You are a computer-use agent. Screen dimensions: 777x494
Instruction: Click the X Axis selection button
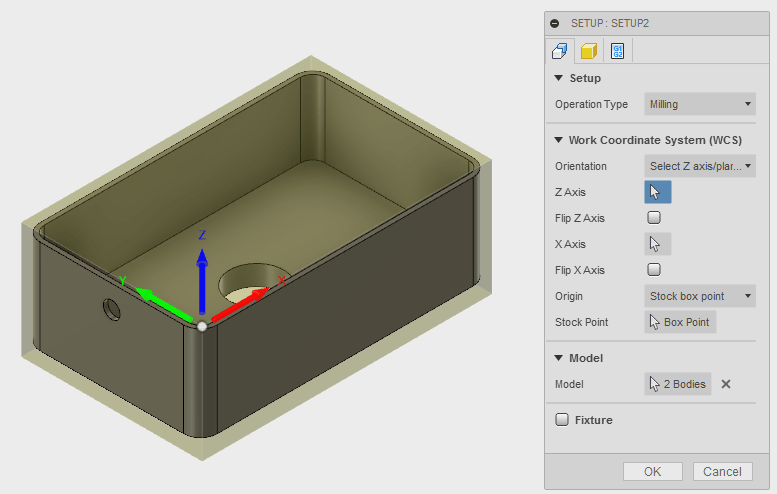658,244
